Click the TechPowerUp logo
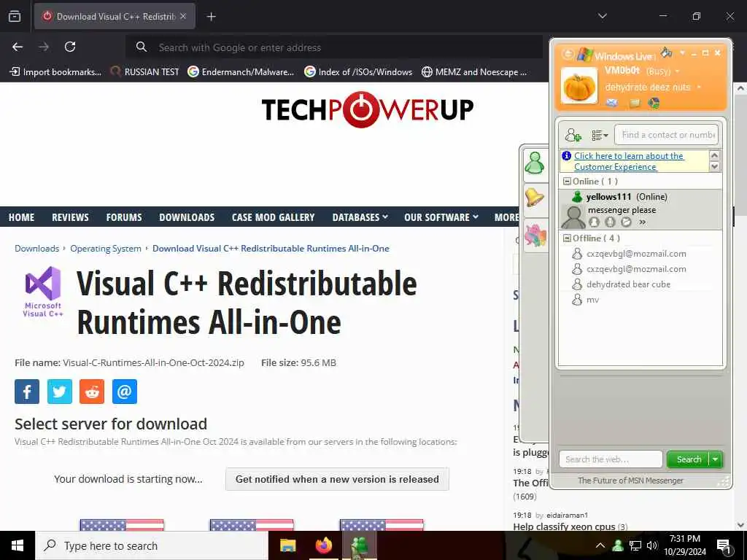This screenshot has width=747, height=560. [368, 109]
